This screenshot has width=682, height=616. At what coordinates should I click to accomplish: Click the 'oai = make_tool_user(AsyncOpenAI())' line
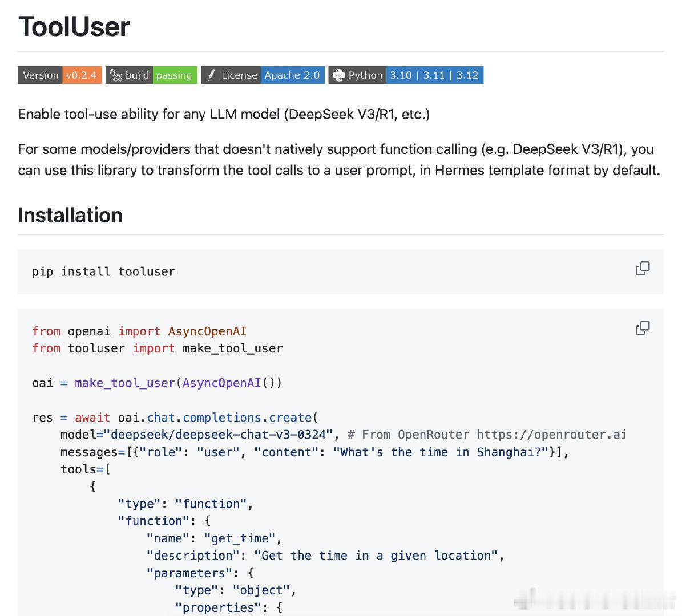click(157, 383)
